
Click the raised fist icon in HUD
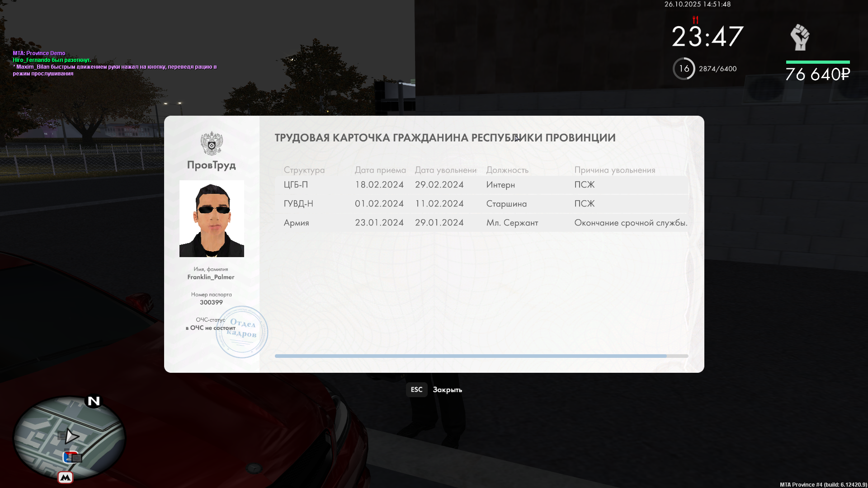[x=800, y=37]
